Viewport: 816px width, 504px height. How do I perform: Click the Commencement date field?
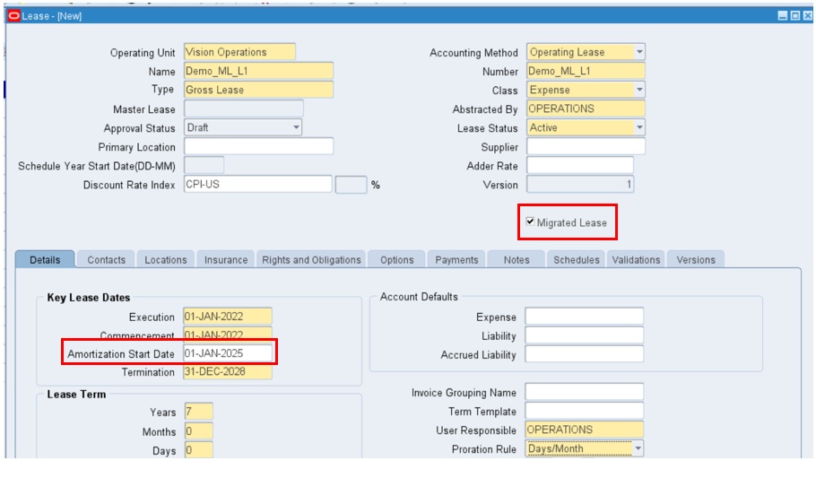tap(228, 334)
